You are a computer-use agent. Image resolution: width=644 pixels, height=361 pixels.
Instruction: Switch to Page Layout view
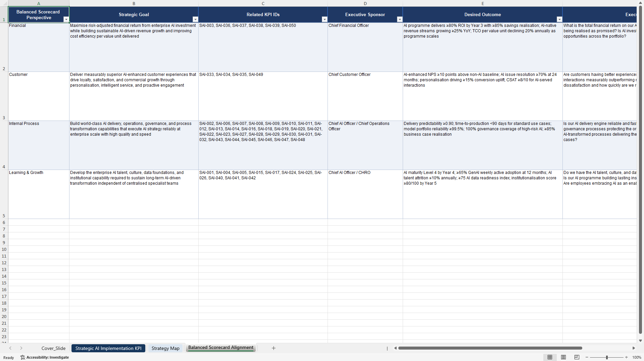click(563, 357)
